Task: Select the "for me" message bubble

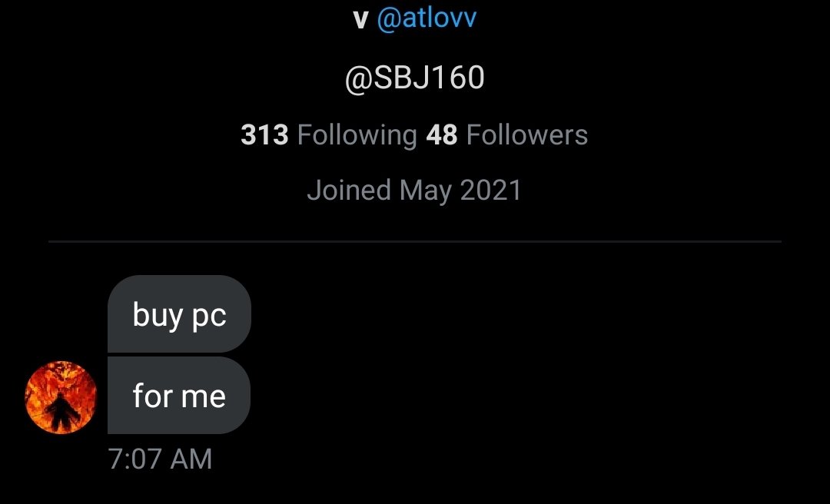Action: [179, 396]
